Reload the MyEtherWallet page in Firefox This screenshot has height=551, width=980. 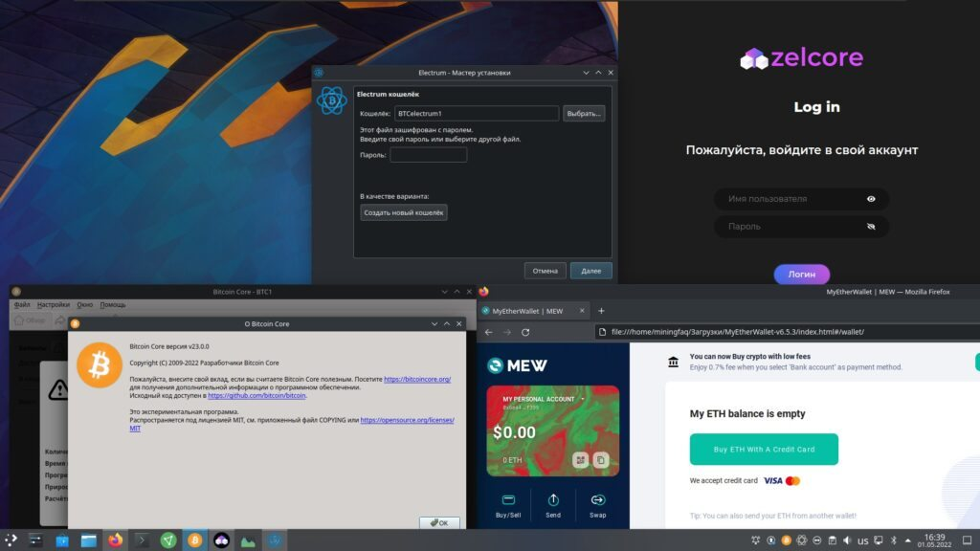525,332
